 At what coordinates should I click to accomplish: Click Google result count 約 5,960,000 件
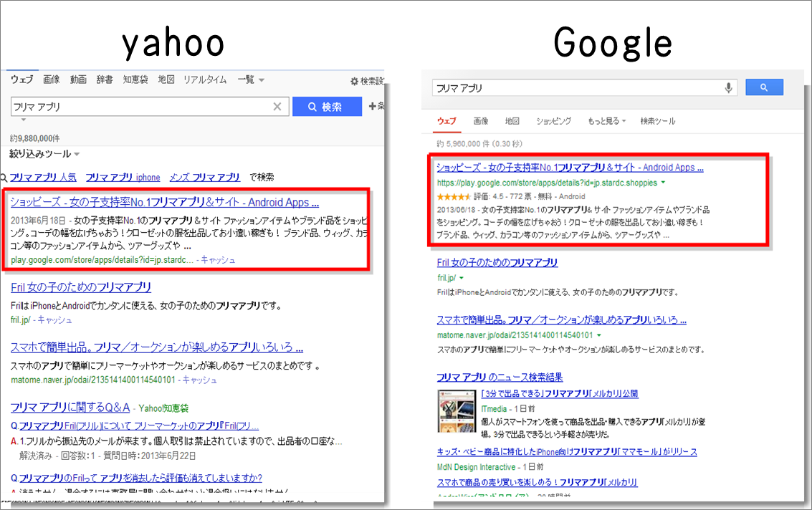click(479, 144)
